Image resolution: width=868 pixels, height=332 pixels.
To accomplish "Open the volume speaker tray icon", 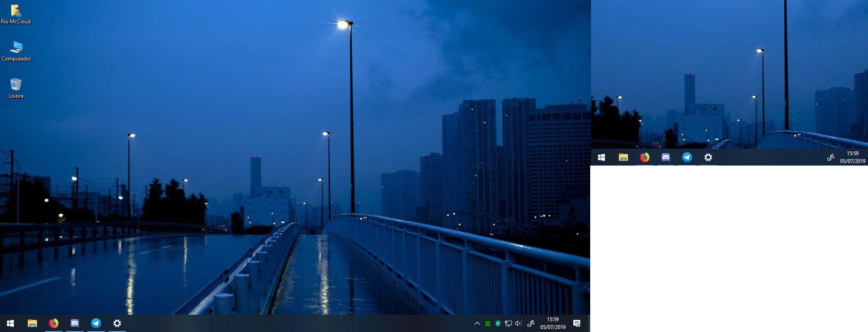I will coord(519,323).
